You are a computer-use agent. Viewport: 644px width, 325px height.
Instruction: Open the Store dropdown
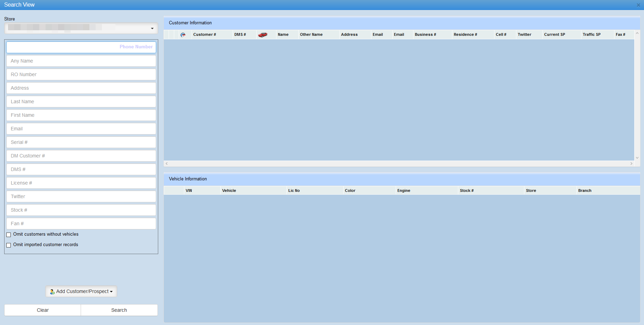click(152, 28)
